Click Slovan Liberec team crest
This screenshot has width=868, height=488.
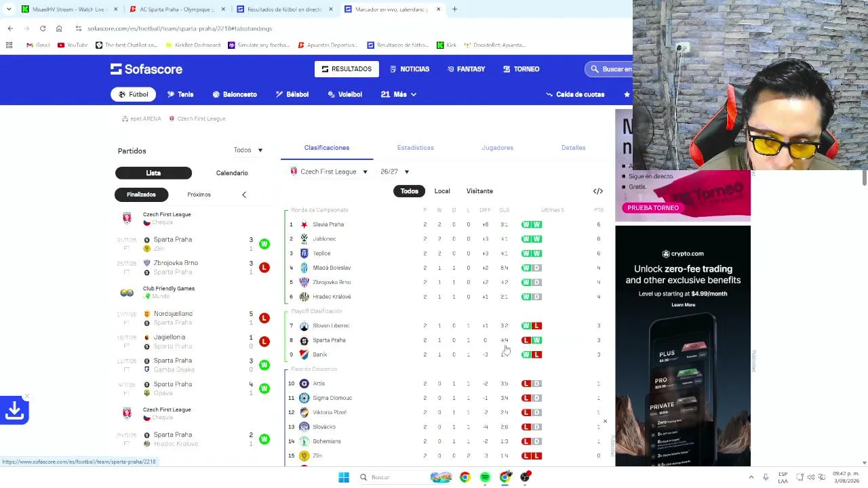click(304, 325)
